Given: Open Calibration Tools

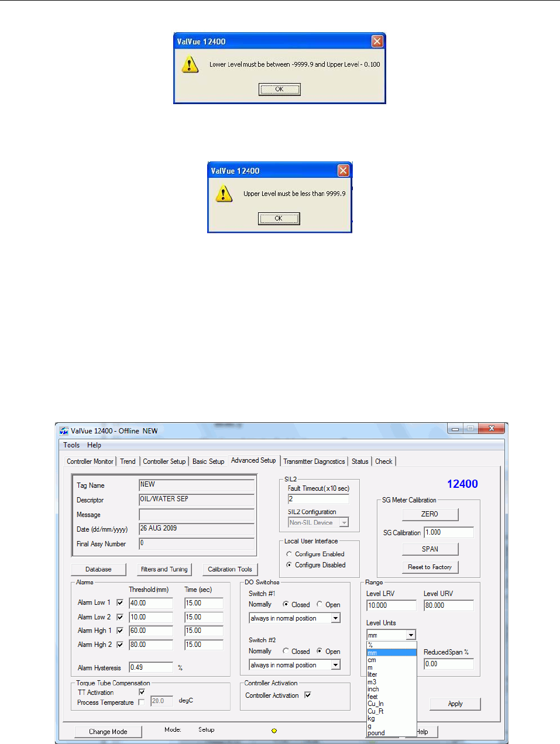Looking at the screenshot, I should coord(230,569).
